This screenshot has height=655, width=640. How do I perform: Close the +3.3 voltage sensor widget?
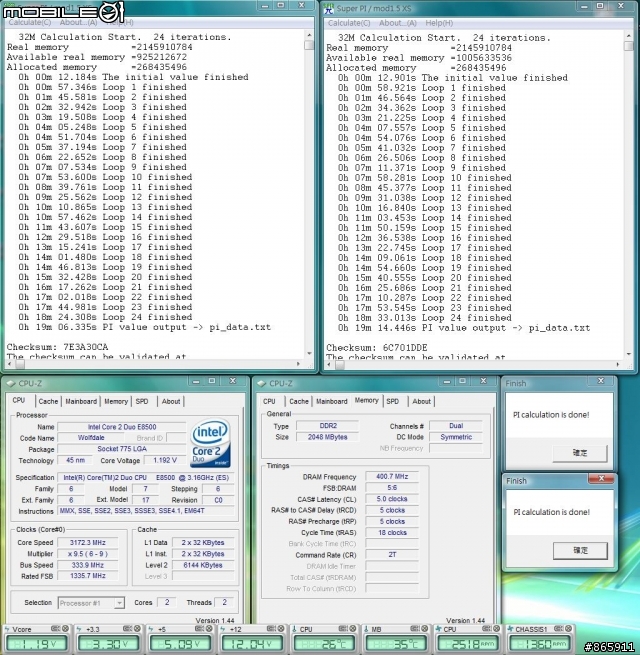(x=137, y=628)
